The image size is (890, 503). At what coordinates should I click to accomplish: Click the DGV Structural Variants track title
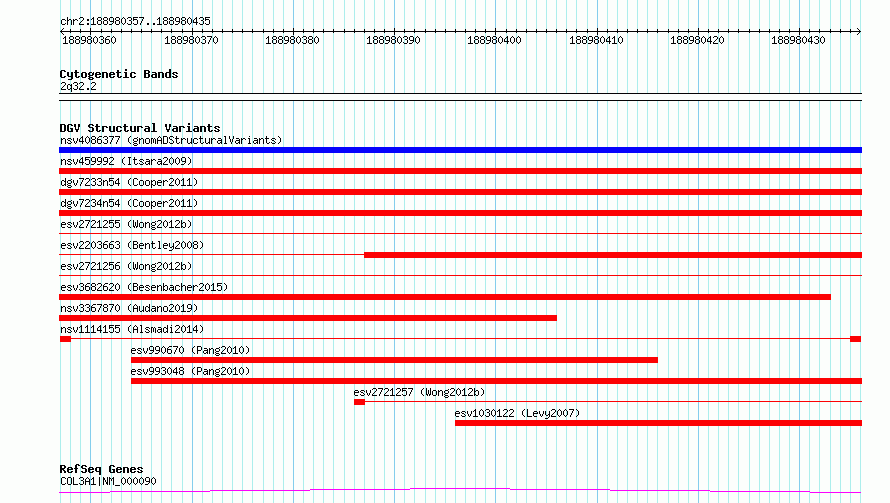click(140, 128)
